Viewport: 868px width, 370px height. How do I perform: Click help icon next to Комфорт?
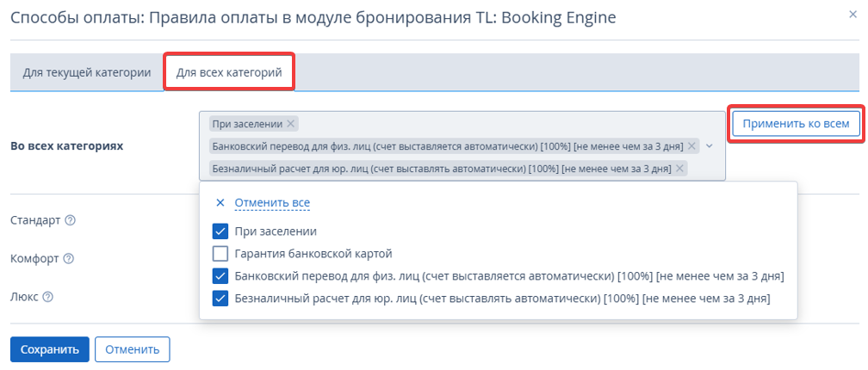[68, 259]
